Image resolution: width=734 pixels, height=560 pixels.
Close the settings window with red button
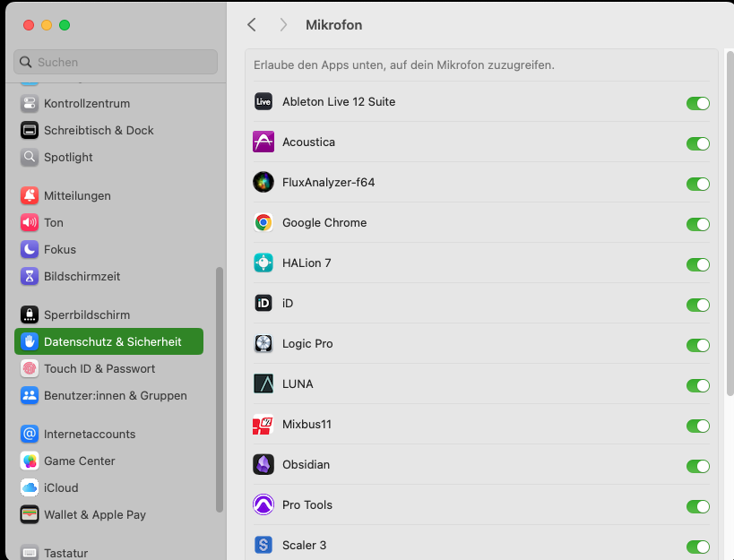pos(29,25)
